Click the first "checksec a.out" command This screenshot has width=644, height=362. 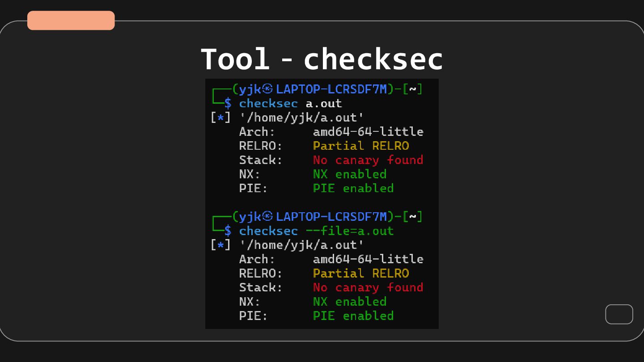pos(290,103)
